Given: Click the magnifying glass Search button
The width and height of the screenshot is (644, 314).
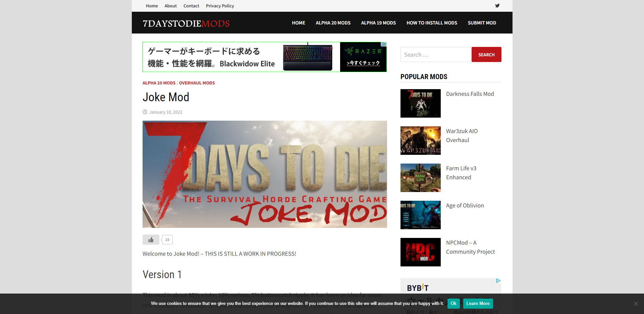Looking at the screenshot, I should [486, 54].
